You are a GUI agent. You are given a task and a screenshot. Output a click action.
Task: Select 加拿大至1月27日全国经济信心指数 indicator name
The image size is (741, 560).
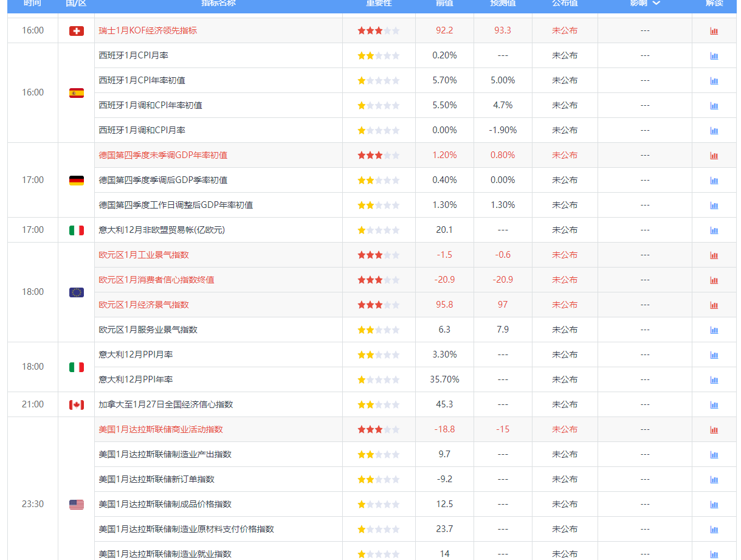click(x=166, y=404)
